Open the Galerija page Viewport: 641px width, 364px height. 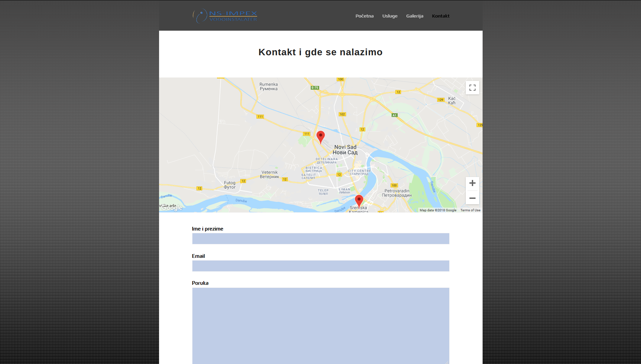click(x=415, y=16)
